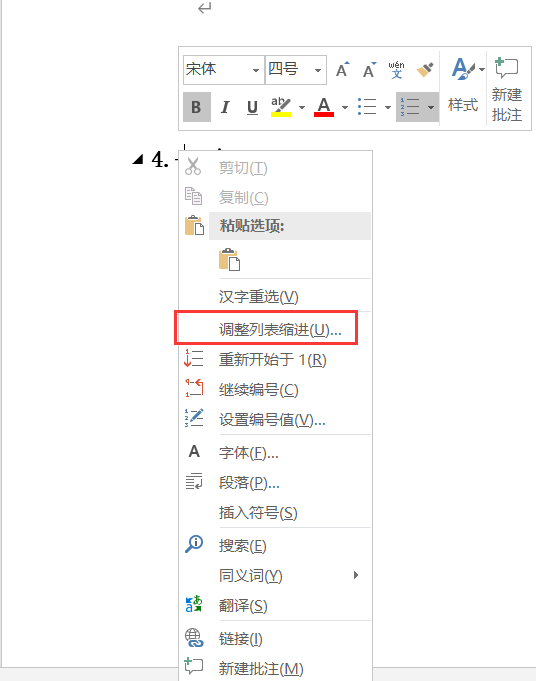Click the shrink font size icon
The height and width of the screenshot is (681, 536).
[369, 69]
